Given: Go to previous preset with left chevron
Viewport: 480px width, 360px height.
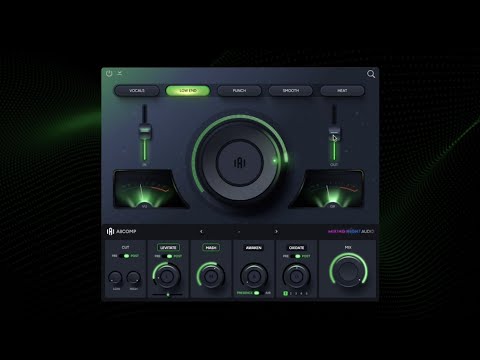Looking at the screenshot, I should click(x=201, y=231).
